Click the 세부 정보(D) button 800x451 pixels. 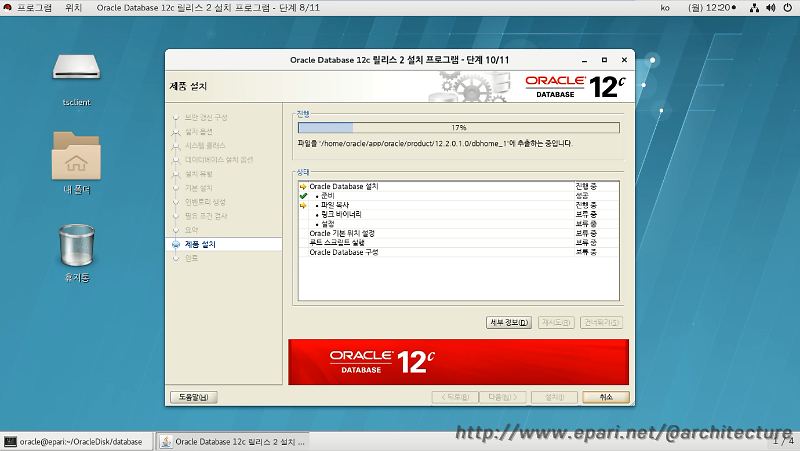pos(509,322)
